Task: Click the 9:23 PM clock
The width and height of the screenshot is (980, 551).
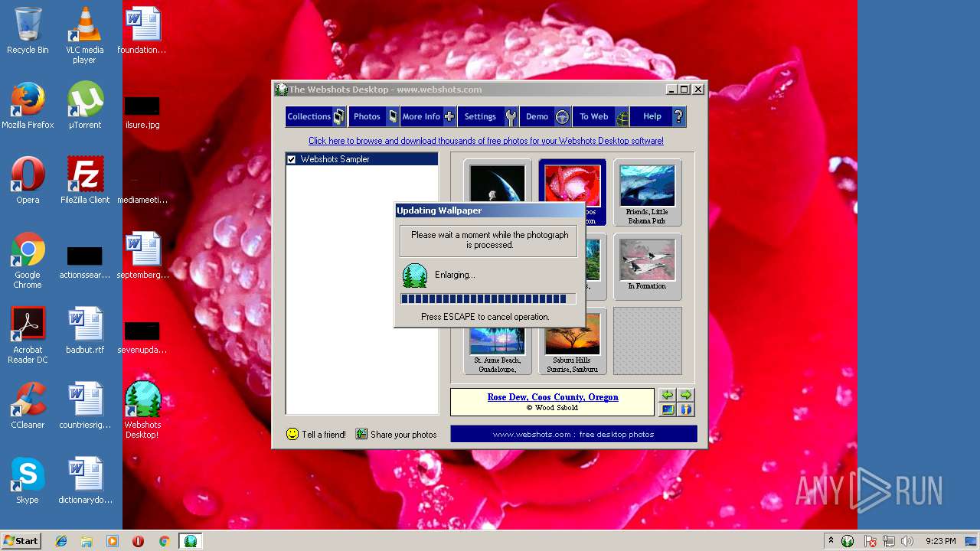Action: coord(940,541)
